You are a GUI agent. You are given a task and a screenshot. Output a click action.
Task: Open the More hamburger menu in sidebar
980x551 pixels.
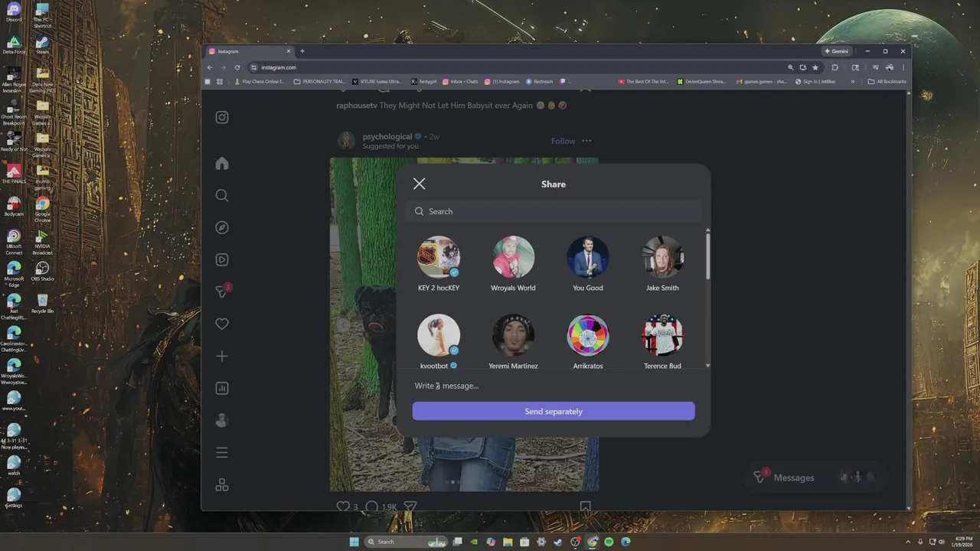pyautogui.click(x=222, y=452)
